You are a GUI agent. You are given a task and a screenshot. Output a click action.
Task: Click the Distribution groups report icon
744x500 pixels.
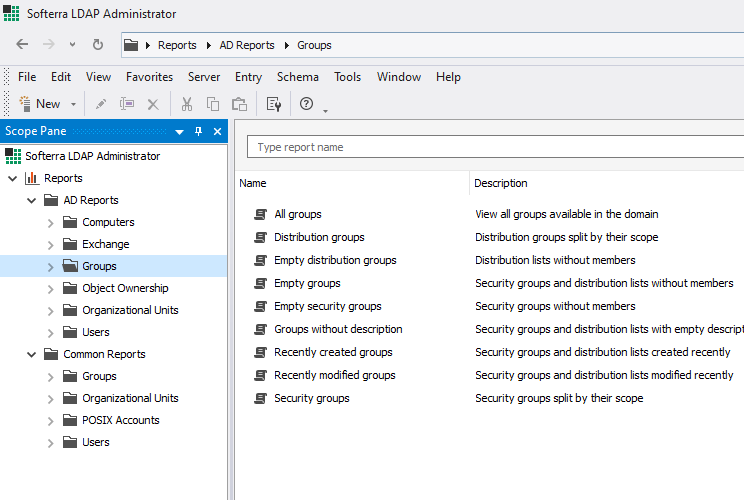click(260, 237)
